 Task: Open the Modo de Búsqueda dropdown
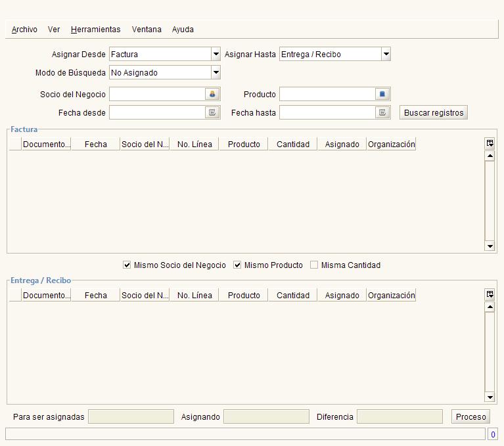click(216, 72)
